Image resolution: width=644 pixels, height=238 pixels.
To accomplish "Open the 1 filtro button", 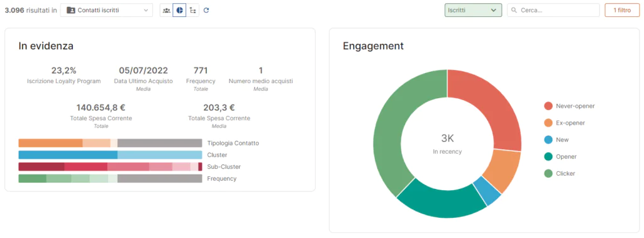I will 622,10.
